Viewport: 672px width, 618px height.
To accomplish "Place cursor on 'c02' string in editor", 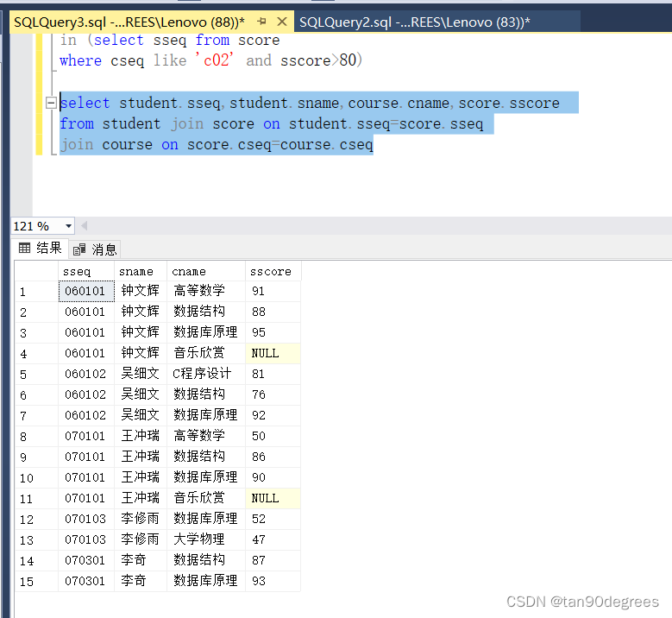I will tap(214, 60).
